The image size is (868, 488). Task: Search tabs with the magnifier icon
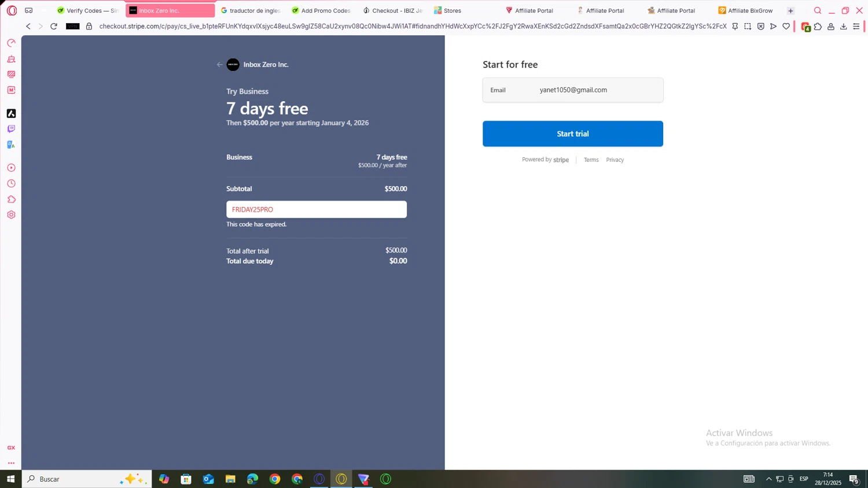click(x=818, y=10)
